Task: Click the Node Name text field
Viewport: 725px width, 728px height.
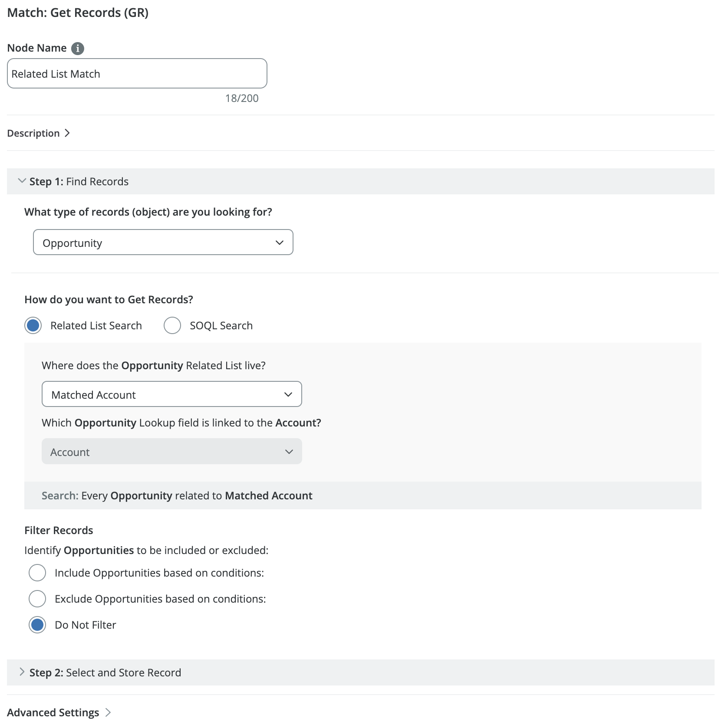Action: pos(137,74)
